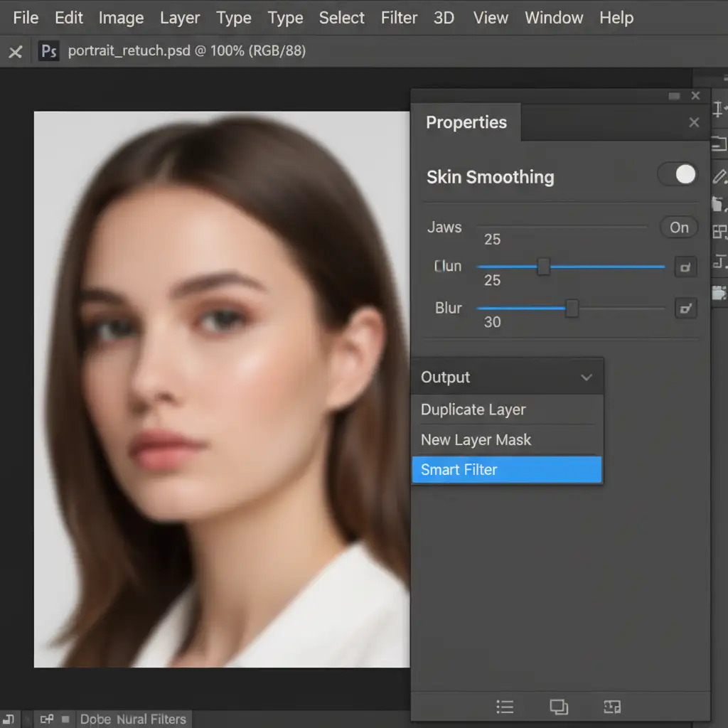Click the stop square icon in status bar
The width and height of the screenshot is (728, 728).
(65, 719)
